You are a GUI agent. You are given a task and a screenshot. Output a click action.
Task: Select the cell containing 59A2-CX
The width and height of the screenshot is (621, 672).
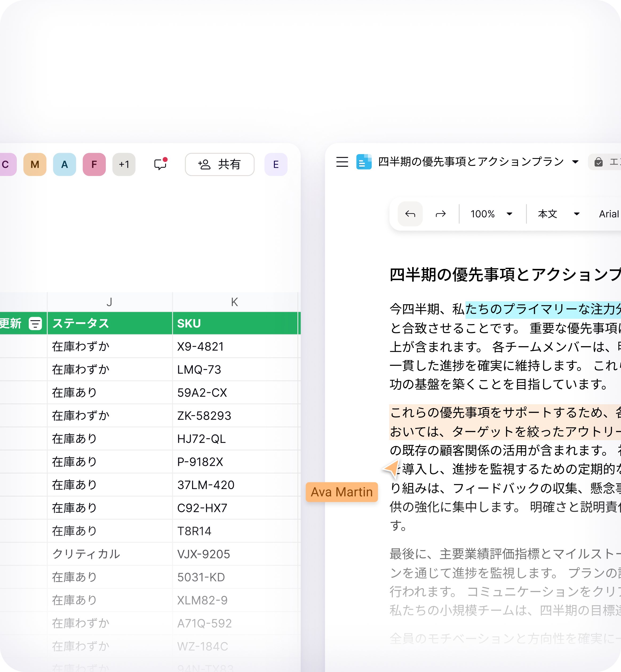(x=235, y=393)
